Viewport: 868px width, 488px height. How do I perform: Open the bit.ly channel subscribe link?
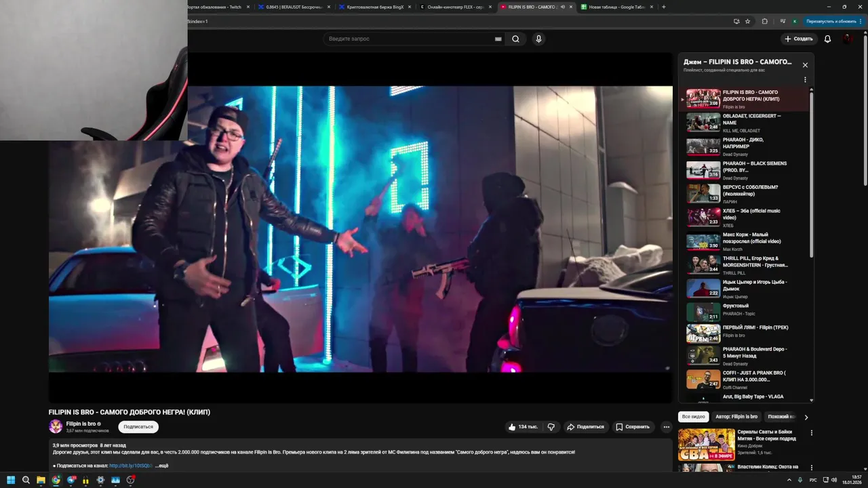tap(131, 466)
